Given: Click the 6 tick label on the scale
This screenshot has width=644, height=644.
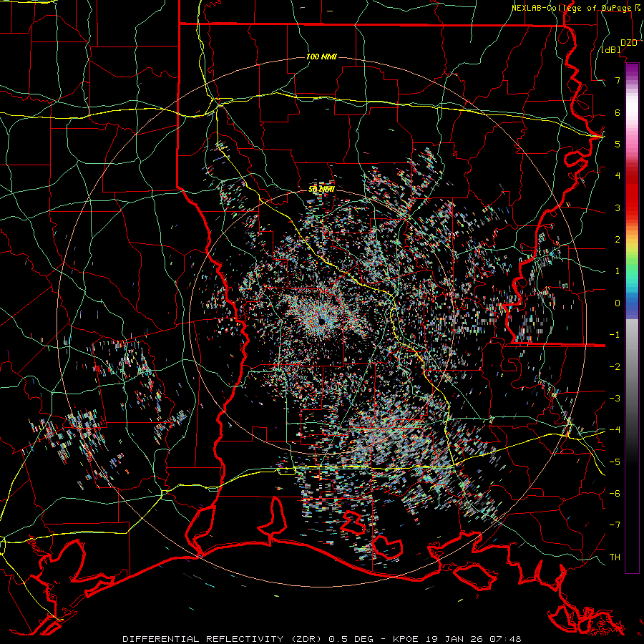Looking at the screenshot, I should point(618,112).
